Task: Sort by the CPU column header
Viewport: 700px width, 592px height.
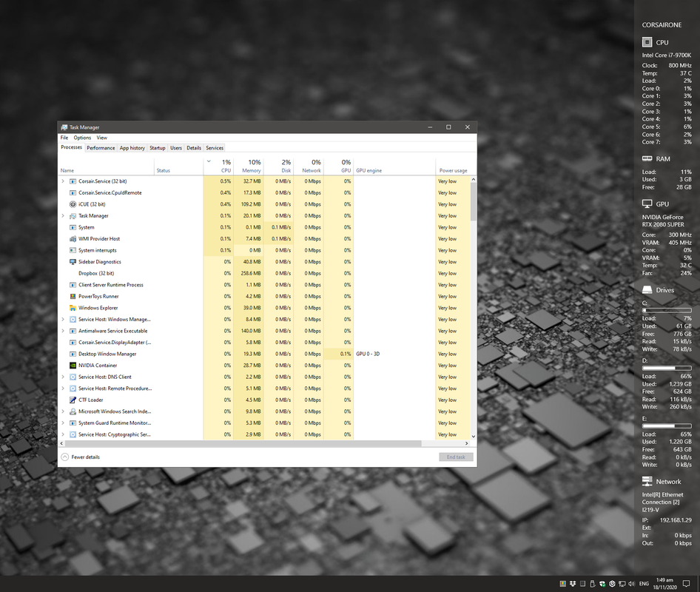Action: (218, 166)
